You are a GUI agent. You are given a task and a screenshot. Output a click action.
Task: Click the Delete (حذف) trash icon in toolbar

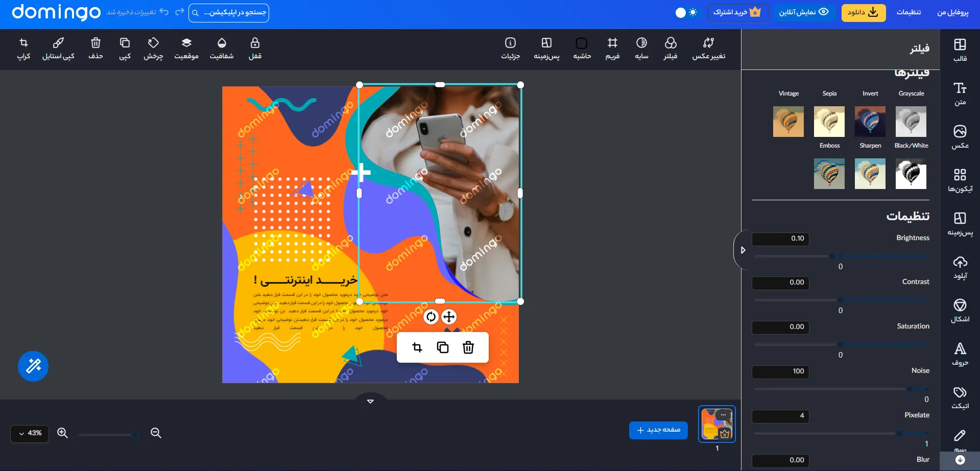(95, 49)
